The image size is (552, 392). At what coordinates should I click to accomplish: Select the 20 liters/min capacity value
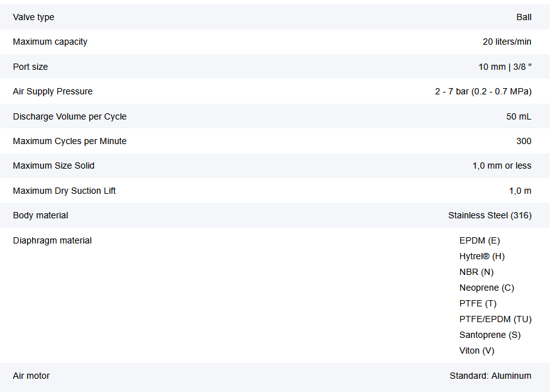(507, 42)
